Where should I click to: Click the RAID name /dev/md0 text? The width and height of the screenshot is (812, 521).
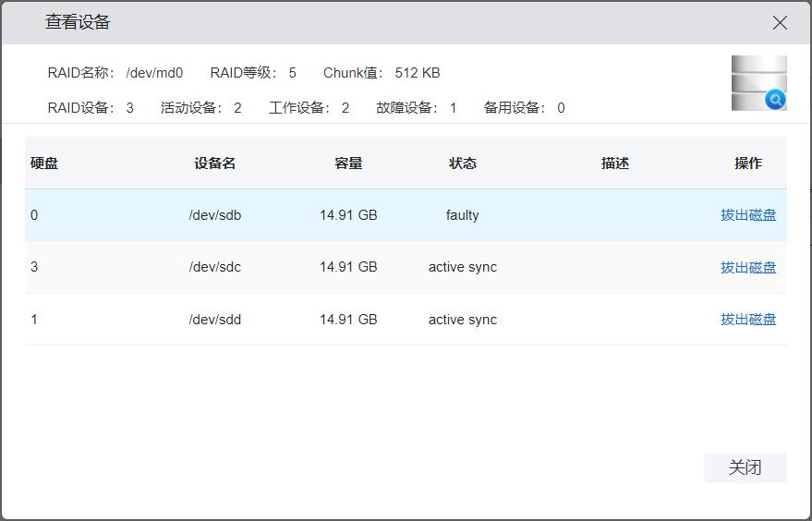click(x=154, y=73)
